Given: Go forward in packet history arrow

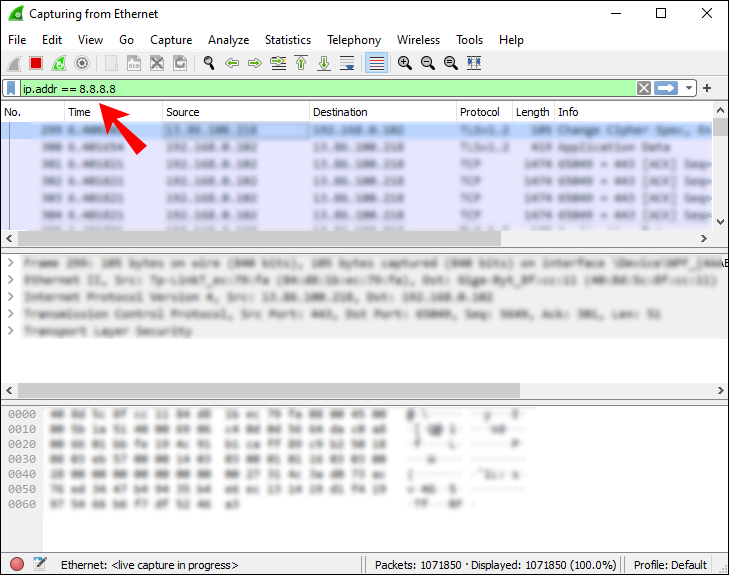Looking at the screenshot, I should point(255,63).
